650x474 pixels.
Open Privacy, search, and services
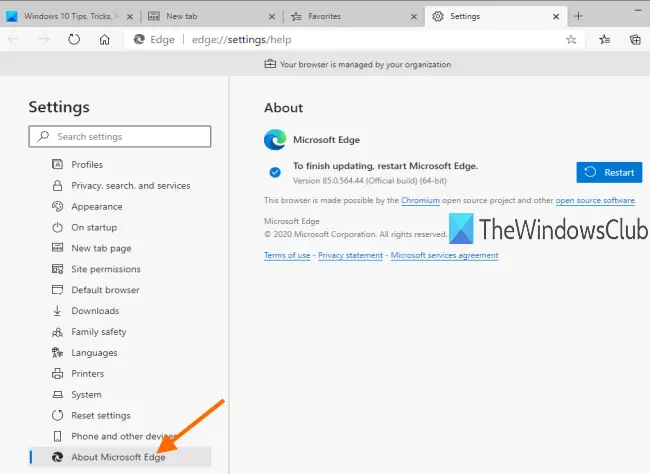tap(120, 185)
